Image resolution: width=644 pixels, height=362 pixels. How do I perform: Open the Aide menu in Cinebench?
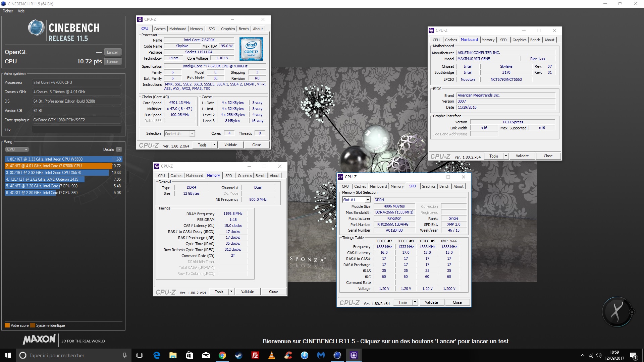(x=21, y=11)
